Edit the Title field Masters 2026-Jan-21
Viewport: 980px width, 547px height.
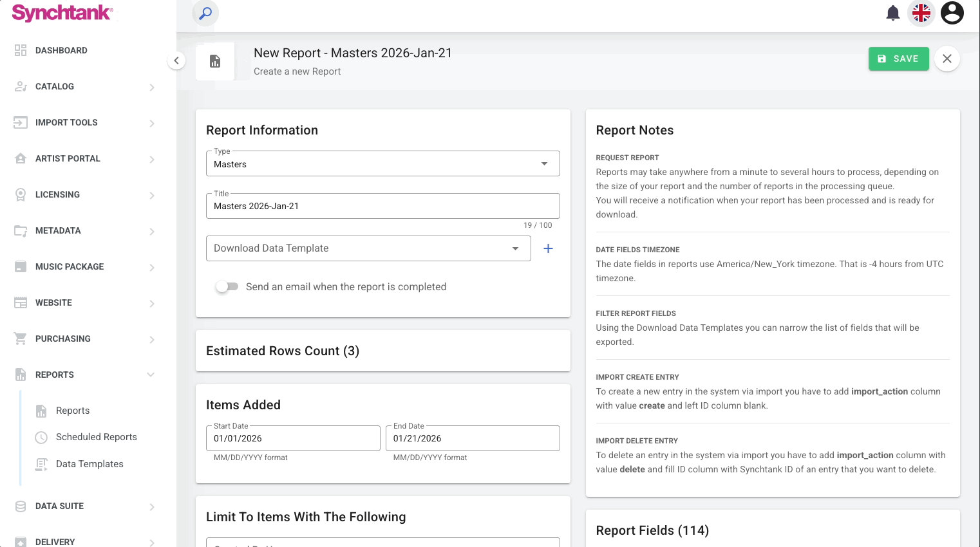point(382,206)
